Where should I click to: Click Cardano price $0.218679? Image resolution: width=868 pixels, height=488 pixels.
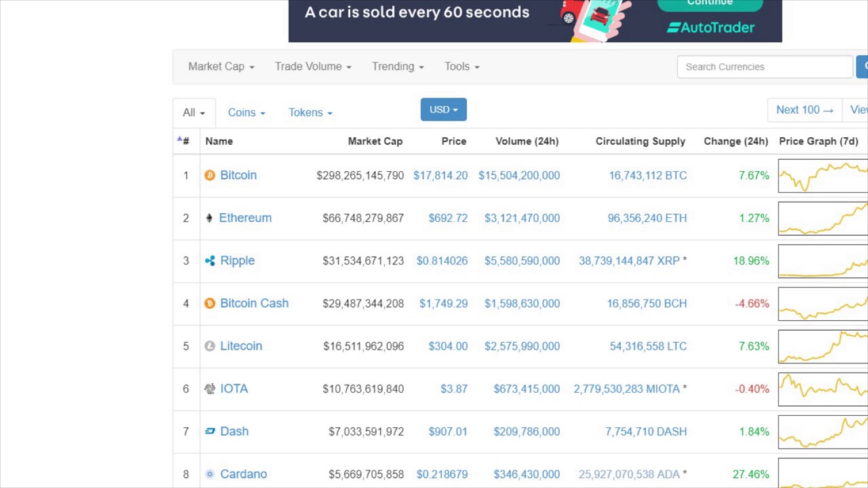441,474
